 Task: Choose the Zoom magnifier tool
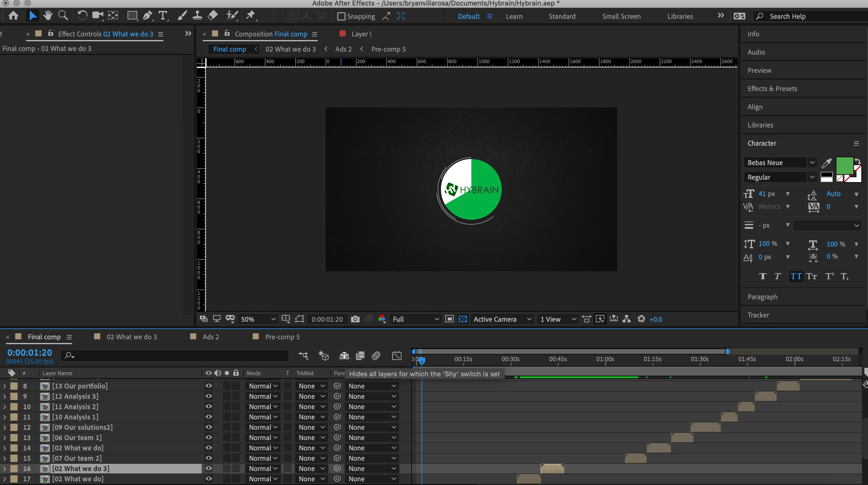[x=63, y=16]
